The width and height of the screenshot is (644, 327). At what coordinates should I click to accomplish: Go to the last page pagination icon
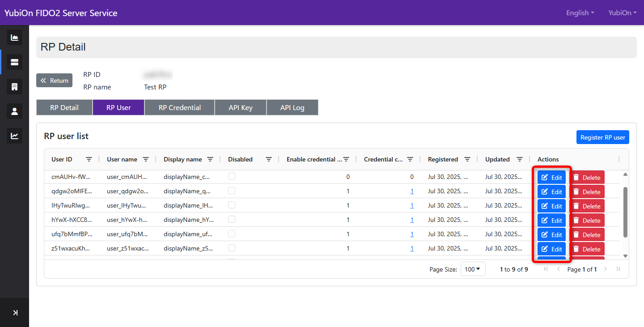point(618,269)
